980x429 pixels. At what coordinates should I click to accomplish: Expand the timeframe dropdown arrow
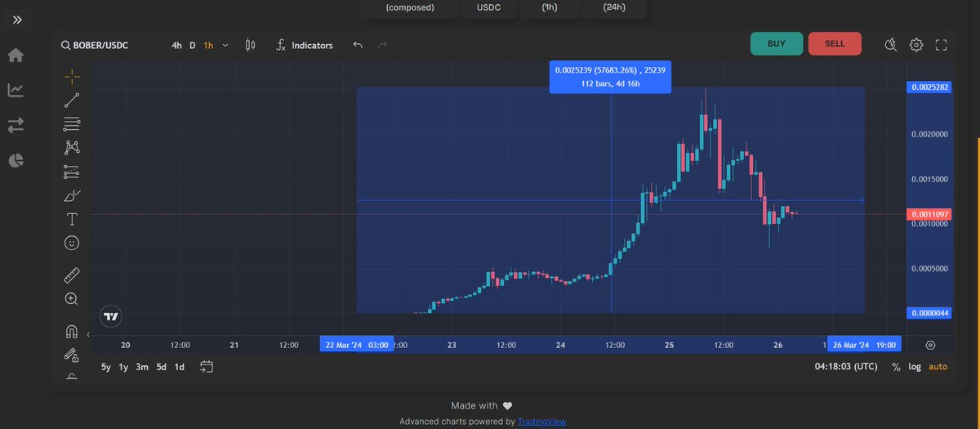pos(225,45)
